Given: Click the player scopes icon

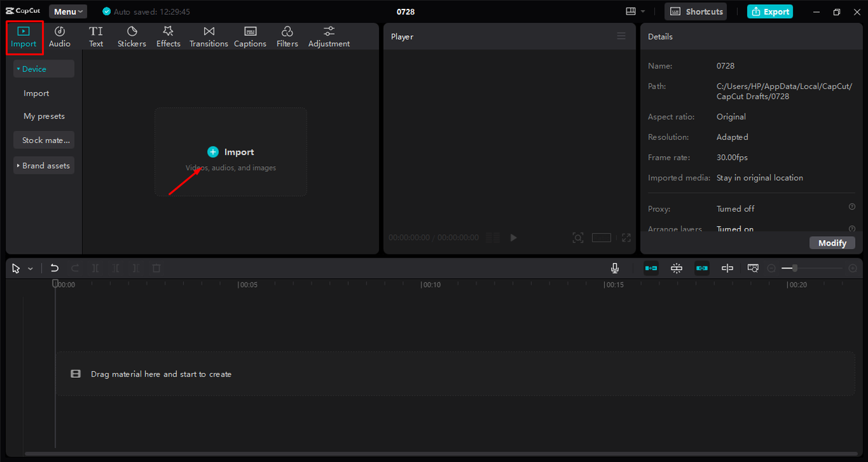Looking at the screenshot, I should coord(493,237).
